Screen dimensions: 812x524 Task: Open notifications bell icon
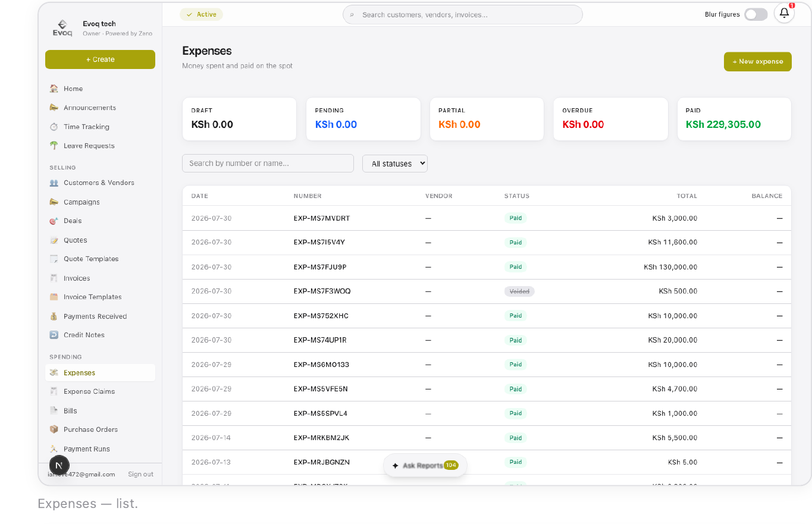click(x=784, y=13)
